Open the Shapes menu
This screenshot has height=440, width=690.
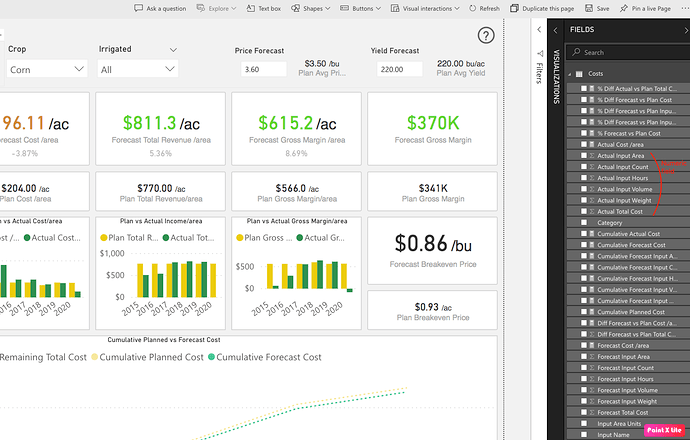coord(310,8)
